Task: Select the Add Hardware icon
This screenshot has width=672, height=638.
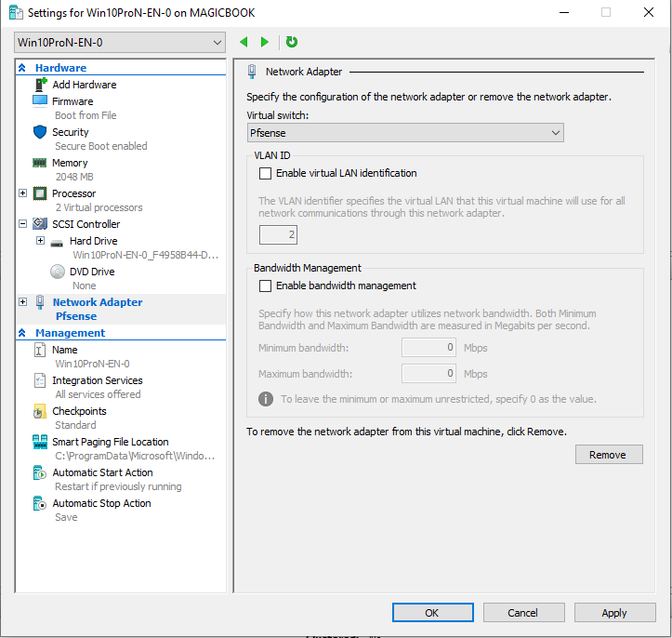Action: click(x=40, y=85)
